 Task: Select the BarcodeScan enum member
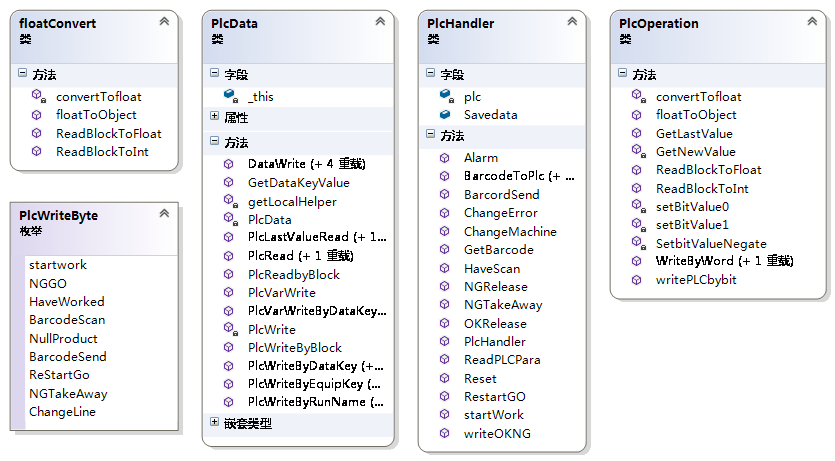coord(67,320)
